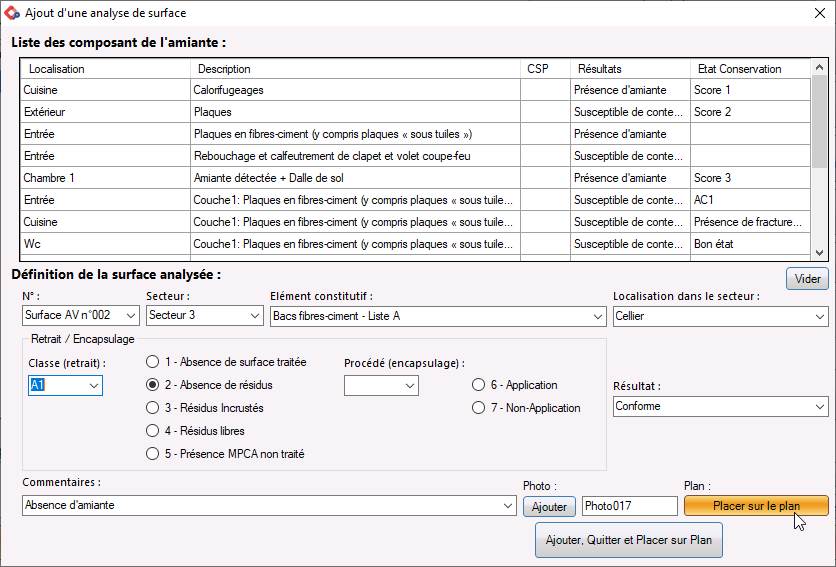Image resolution: width=836 pixels, height=567 pixels.
Task: Click the list's scroll down arrow
Action: coord(819,253)
